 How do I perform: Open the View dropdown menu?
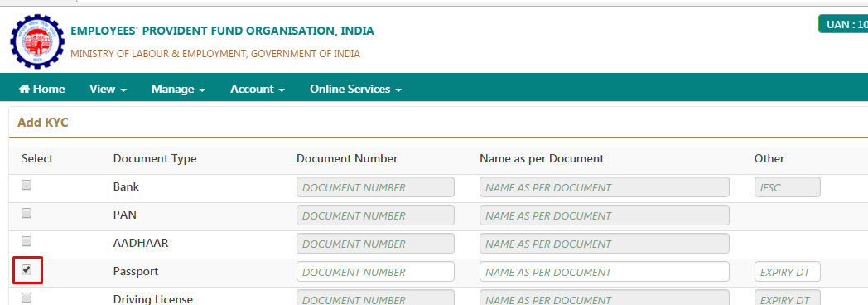(108, 89)
